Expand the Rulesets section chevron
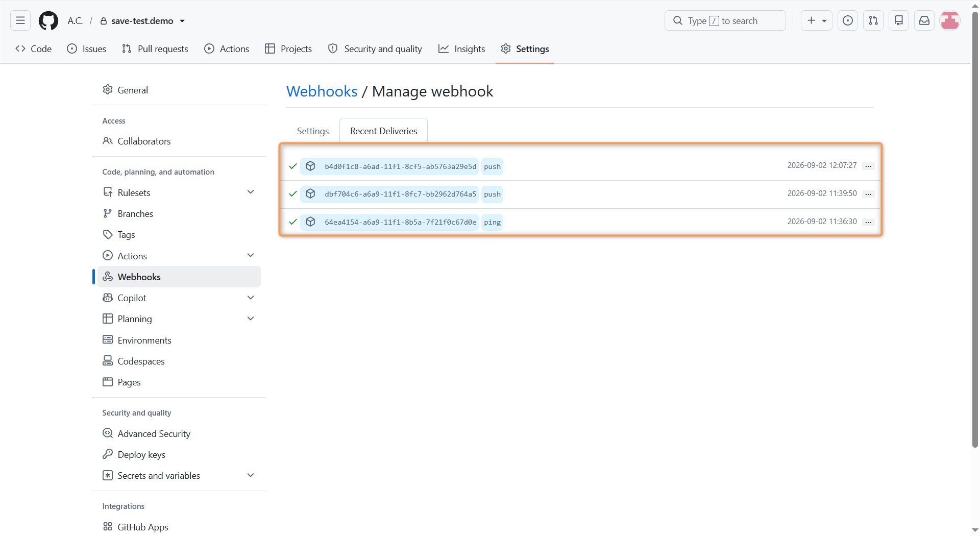980x536 pixels. 251,192
